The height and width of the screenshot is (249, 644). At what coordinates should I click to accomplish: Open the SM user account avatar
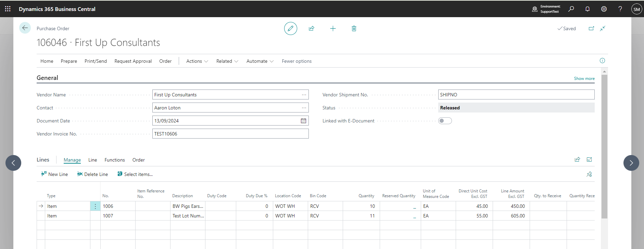click(636, 9)
